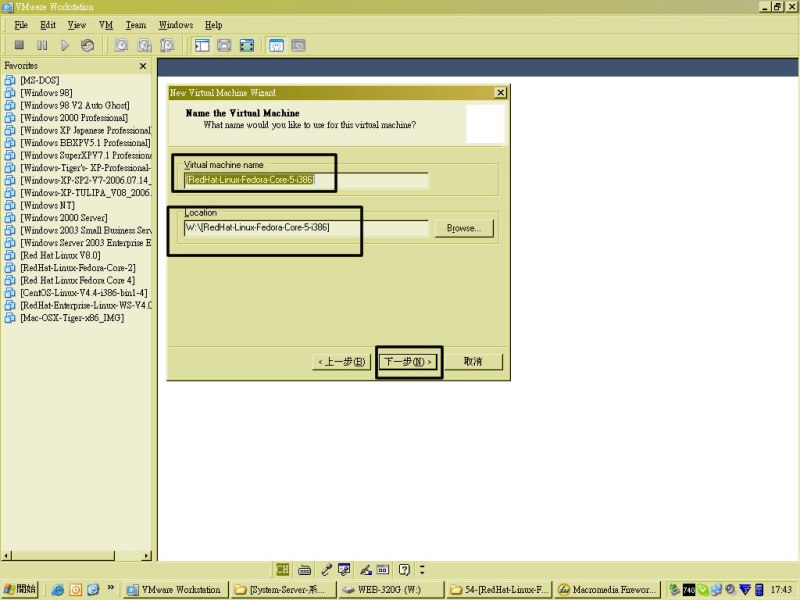Click the Favorites horizontal scrollbar thumb
This screenshot has width=800, height=600.
click(x=63, y=555)
